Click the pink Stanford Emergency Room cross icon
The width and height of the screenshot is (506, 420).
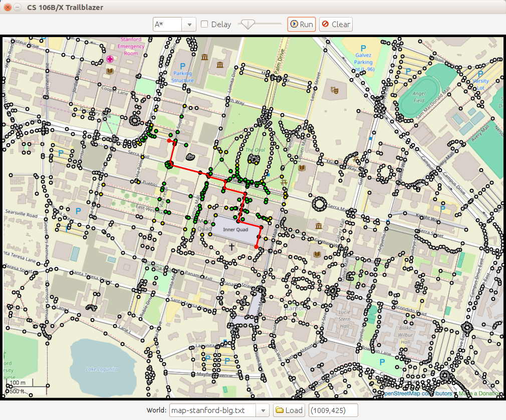(x=110, y=59)
